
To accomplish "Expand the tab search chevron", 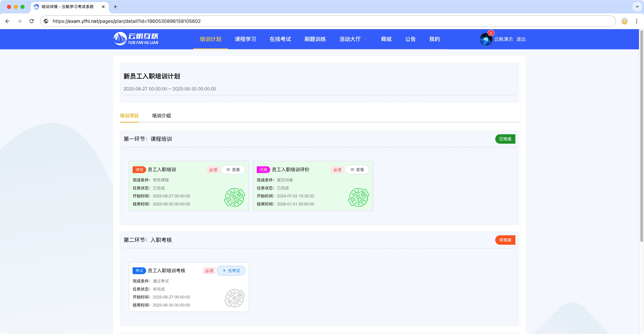I will pyautogui.click(x=637, y=7).
